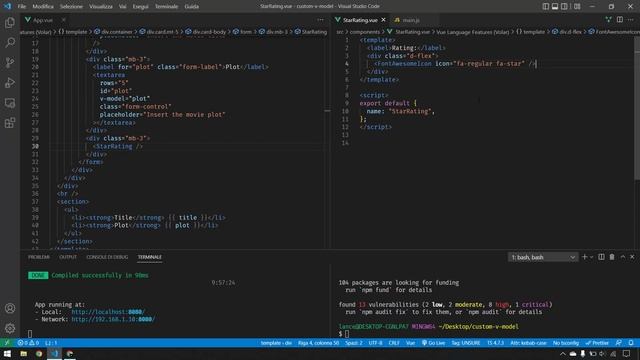Open More Actions for the left editor group
The image size is (640, 360).
[x=320, y=20]
